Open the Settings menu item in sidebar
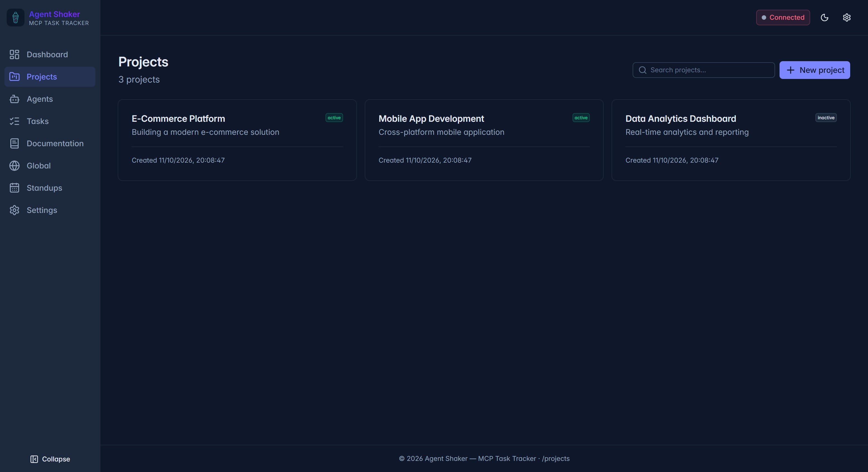This screenshot has width=868, height=472. coord(50,210)
